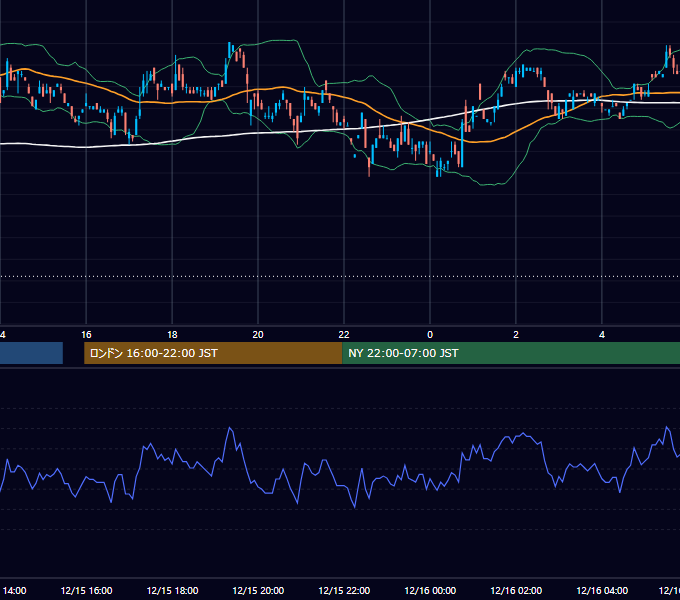The width and height of the screenshot is (680, 600).
Task: Click the 12/15 22:00 date label
Action: 344,591
